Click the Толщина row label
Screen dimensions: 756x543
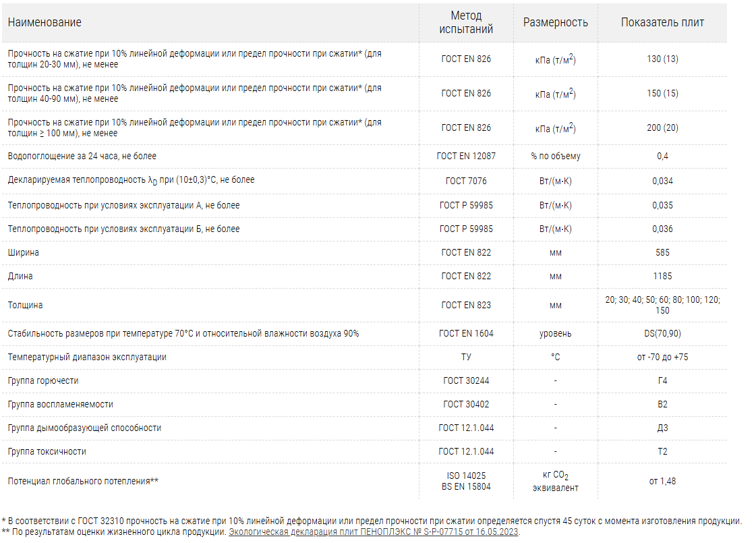tap(26, 305)
